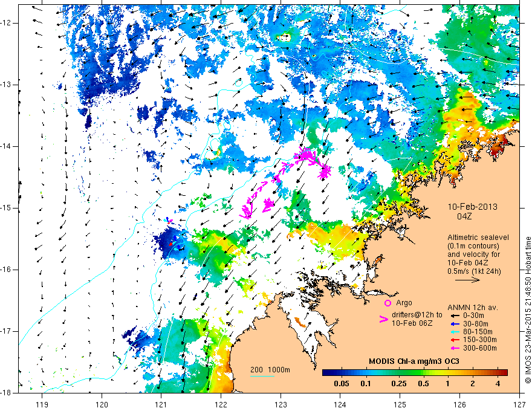The height and width of the screenshot is (411, 532).
Task: Click the magenta drifters arrowhead legend symbol
Action: 383,319
